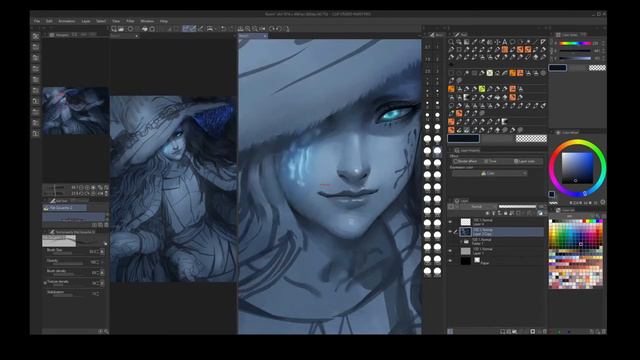The image size is (640, 360).
Task: Click the main color box in Color Slider panel
Action: click(558, 68)
